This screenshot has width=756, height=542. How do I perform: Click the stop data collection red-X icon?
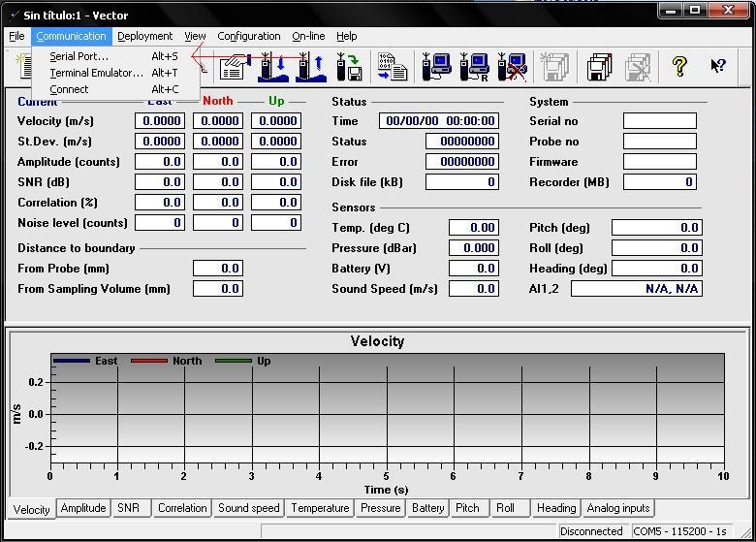tap(512, 67)
